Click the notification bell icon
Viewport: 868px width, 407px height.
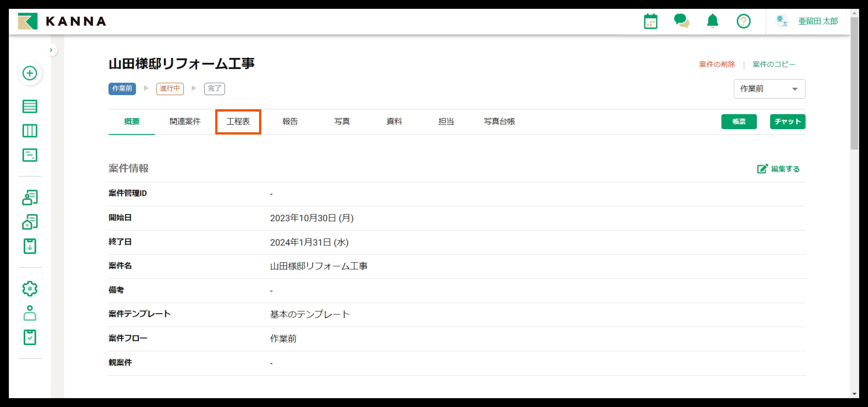click(x=712, y=21)
